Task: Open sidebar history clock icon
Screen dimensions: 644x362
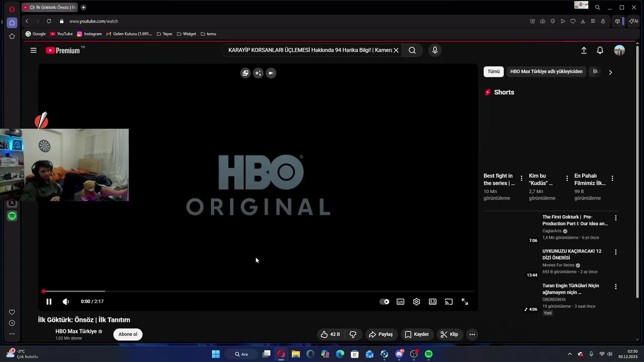Action: pyautogui.click(x=12, y=323)
